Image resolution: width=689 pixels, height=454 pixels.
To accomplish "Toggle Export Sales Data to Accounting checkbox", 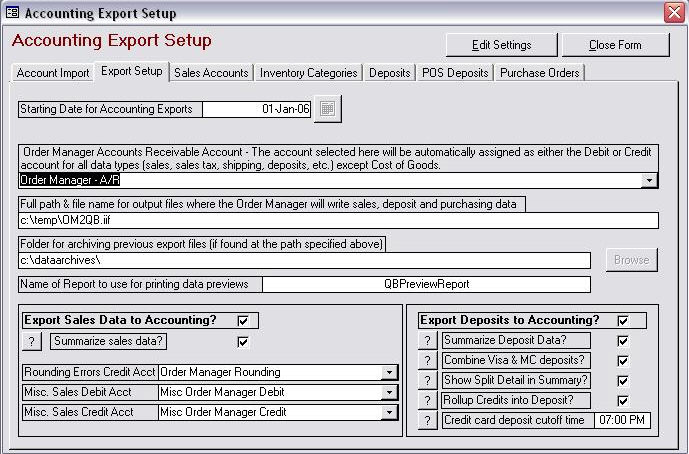I will tap(243, 321).
